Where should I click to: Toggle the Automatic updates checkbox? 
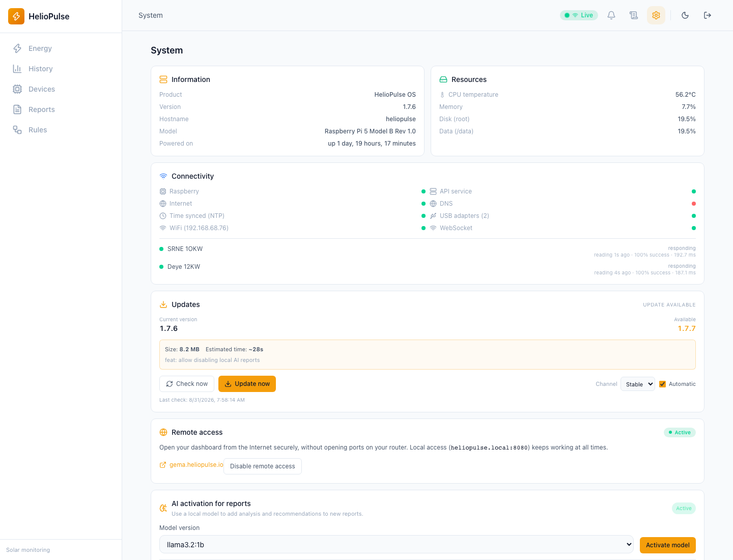point(663,384)
